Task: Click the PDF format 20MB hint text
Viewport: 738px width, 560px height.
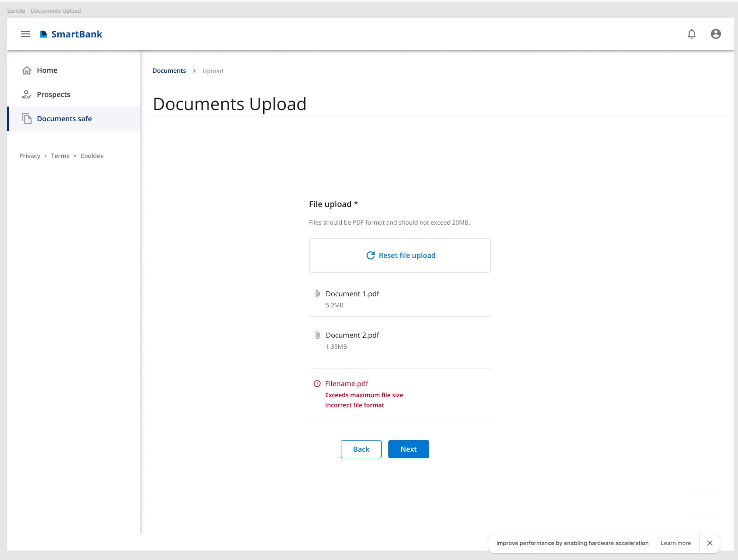Action: (x=389, y=222)
